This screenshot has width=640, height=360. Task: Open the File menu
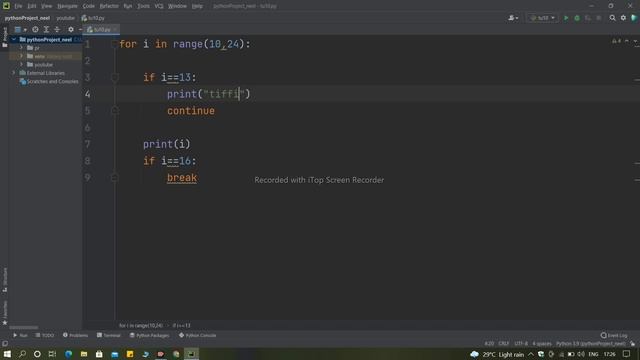pos(18,6)
